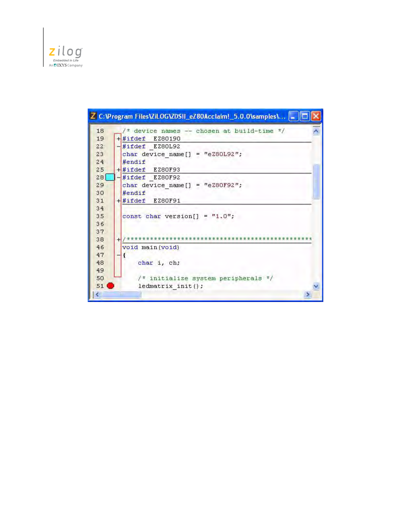The image size is (411, 532).
Task: Click the #endif on line 24
Action: (x=134, y=162)
